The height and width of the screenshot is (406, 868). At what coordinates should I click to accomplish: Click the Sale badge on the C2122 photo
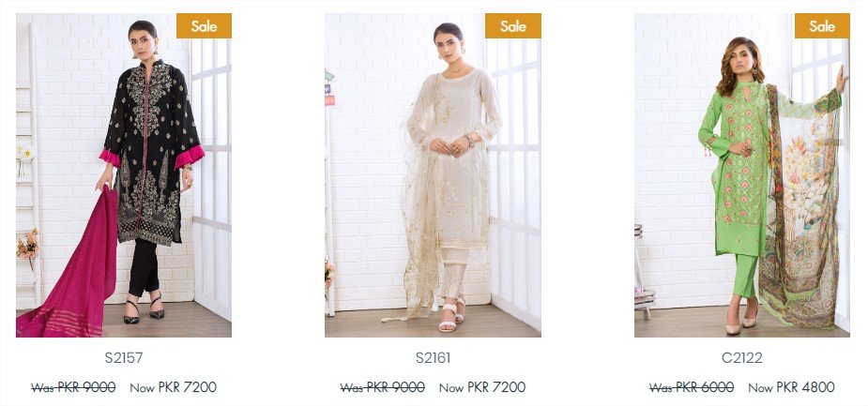point(822,26)
